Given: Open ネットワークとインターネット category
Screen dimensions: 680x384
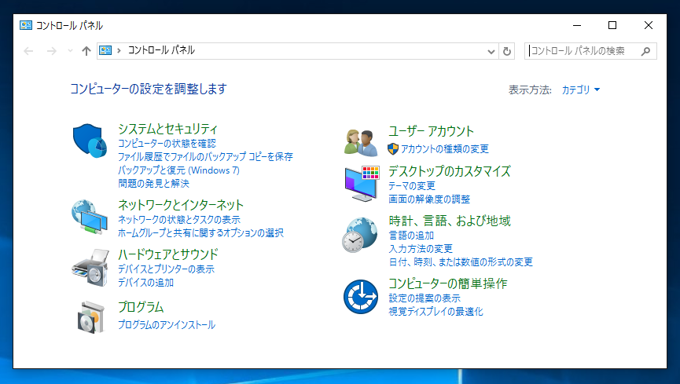Looking at the screenshot, I should tap(181, 204).
